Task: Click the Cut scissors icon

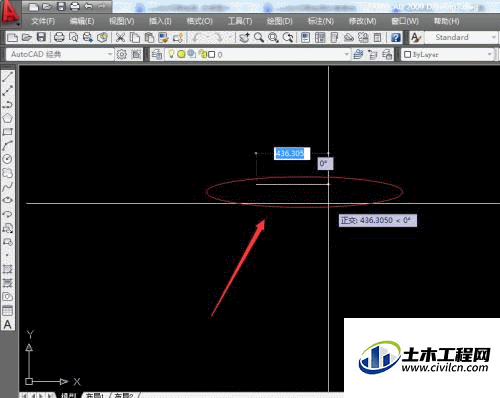Action: 120,37
